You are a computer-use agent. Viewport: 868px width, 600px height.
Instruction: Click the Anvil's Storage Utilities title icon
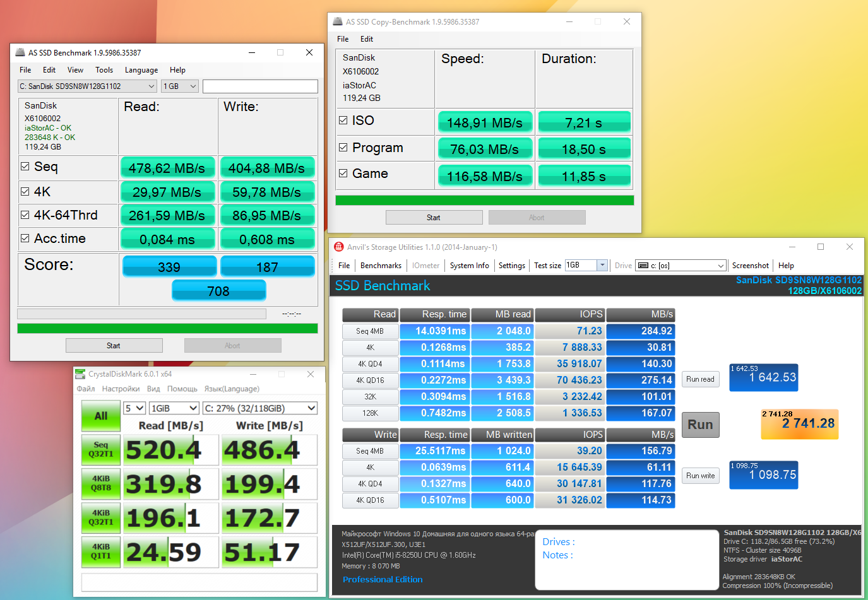[339, 247]
